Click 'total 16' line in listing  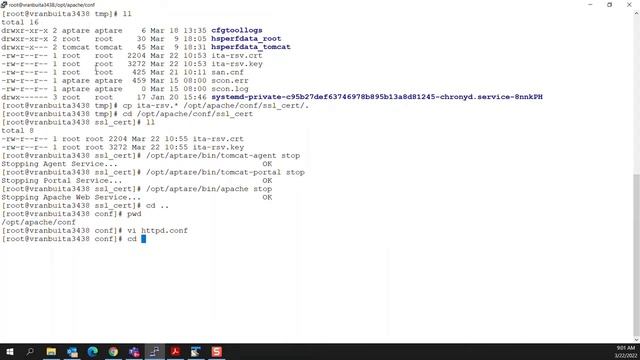[20, 22]
